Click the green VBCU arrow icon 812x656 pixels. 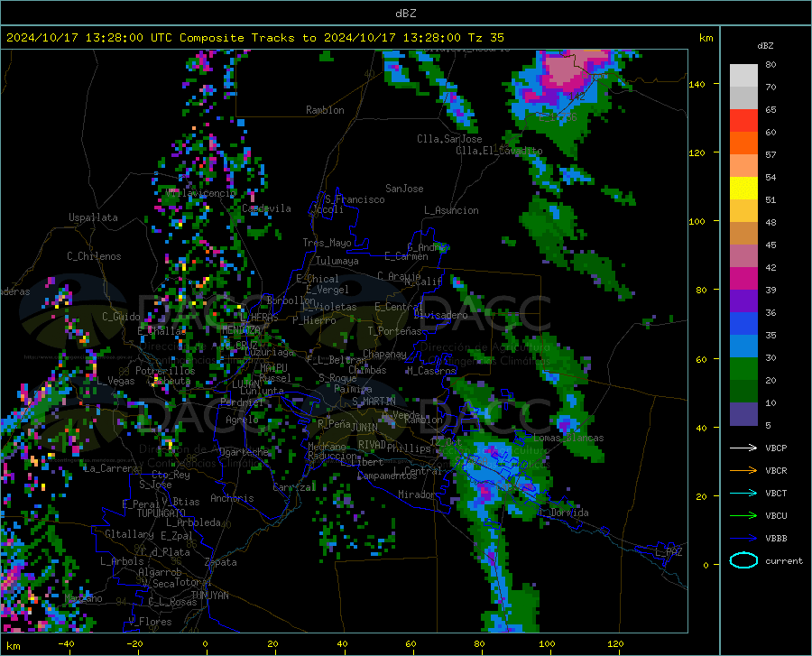tap(743, 516)
